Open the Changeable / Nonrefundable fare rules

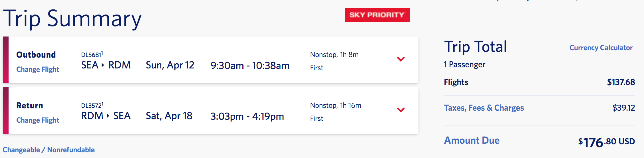pyautogui.click(x=49, y=150)
